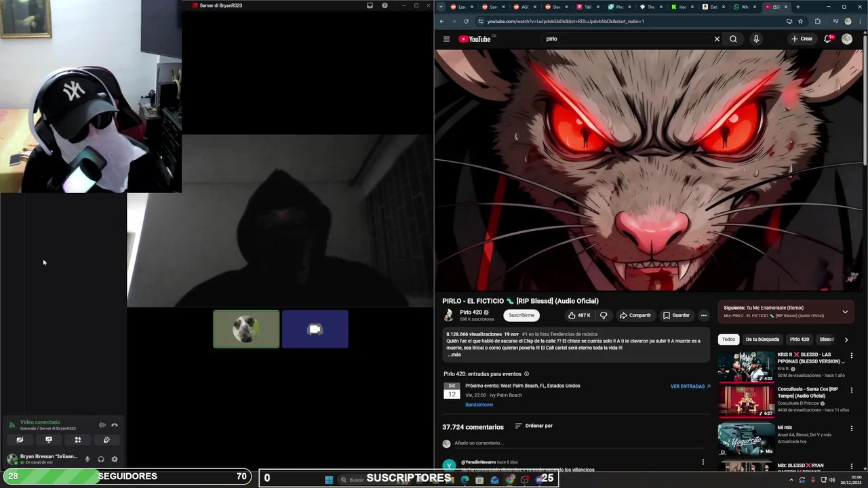Open Windows Start menu on taskbar
868x488 pixels.
click(x=329, y=480)
